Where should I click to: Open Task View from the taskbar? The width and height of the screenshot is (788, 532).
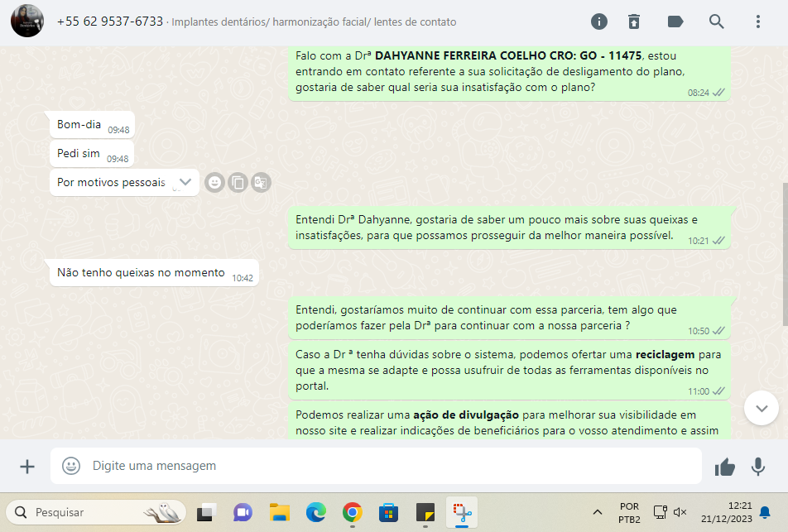tap(207, 512)
